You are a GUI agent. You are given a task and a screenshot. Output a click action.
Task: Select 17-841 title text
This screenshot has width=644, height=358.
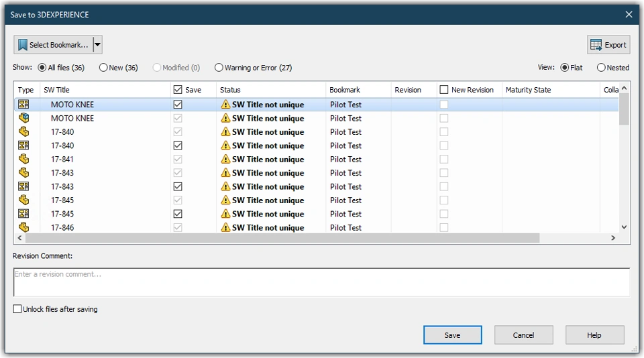62,159
